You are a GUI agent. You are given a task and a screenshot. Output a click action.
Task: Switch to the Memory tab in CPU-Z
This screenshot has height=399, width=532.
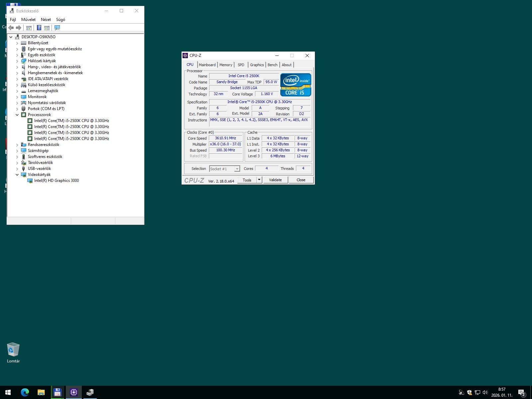pyautogui.click(x=226, y=65)
